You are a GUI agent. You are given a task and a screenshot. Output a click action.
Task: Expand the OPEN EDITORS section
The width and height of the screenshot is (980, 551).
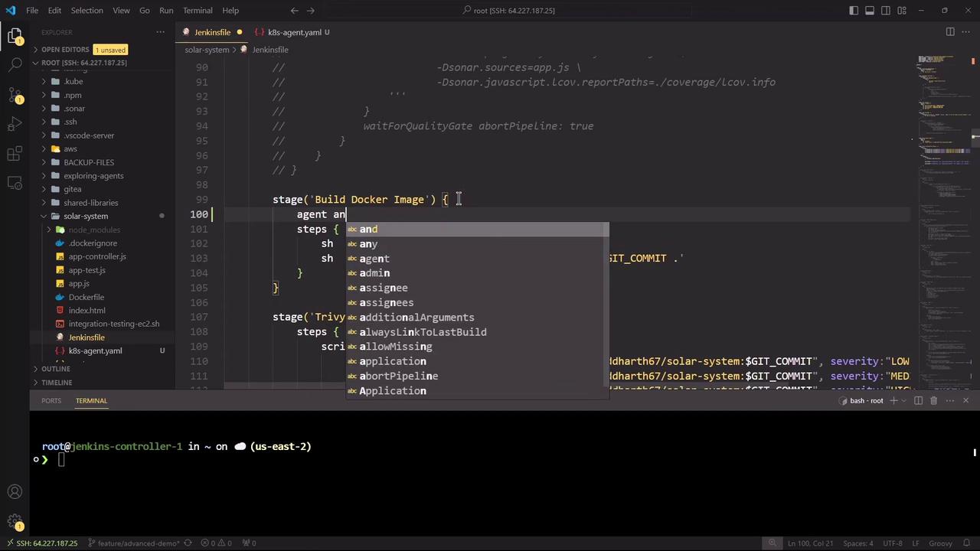click(x=65, y=50)
